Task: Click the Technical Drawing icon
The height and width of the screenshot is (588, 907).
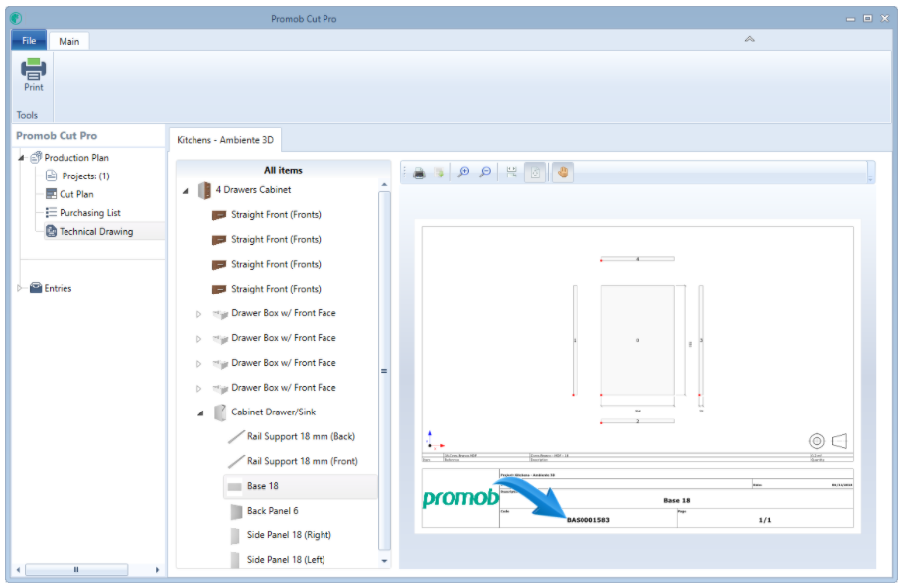Action: pos(51,231)
